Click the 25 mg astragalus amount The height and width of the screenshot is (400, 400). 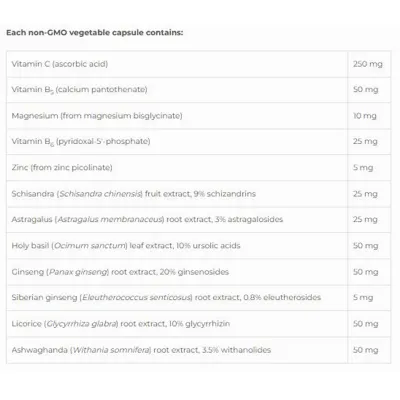click(365, 219)
